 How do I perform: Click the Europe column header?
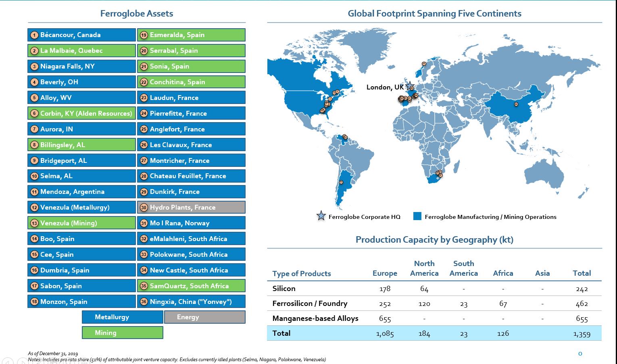pos(385,273)
